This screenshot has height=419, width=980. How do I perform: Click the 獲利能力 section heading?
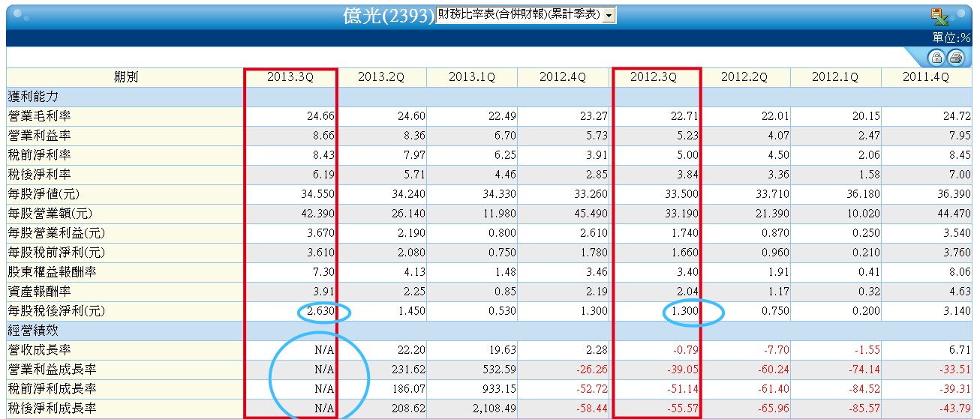(x=33, y=97)
